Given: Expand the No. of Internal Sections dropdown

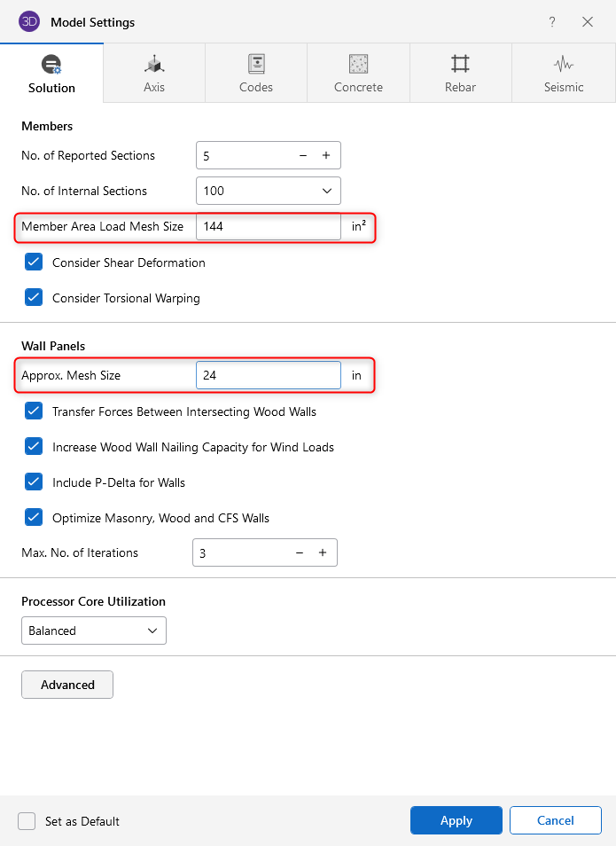Looking at the screenshot, I should tap(268, 191).
